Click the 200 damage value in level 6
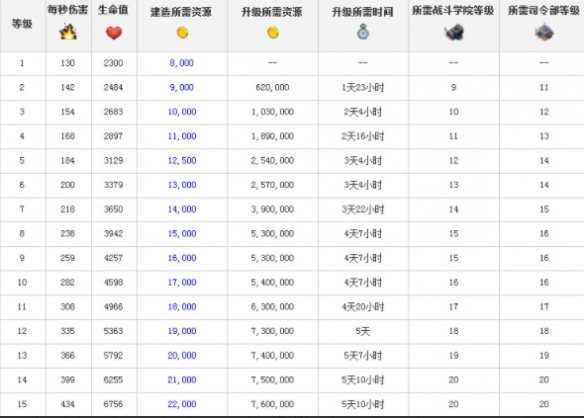Viewport: 584px width, 418px height. [68, 185]
